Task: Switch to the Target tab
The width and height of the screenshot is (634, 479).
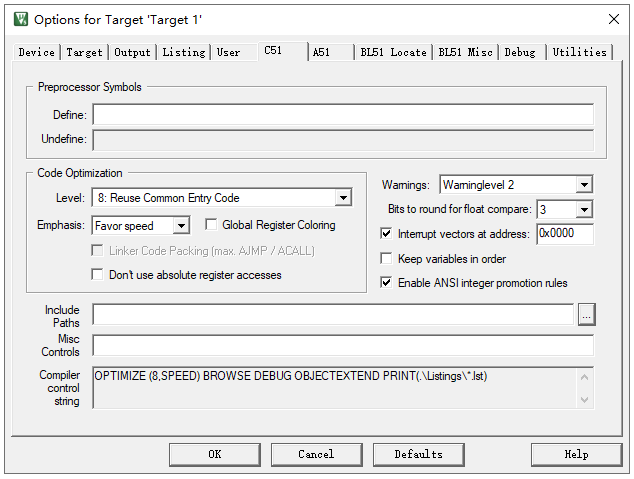Action: (x=85, y=53)
